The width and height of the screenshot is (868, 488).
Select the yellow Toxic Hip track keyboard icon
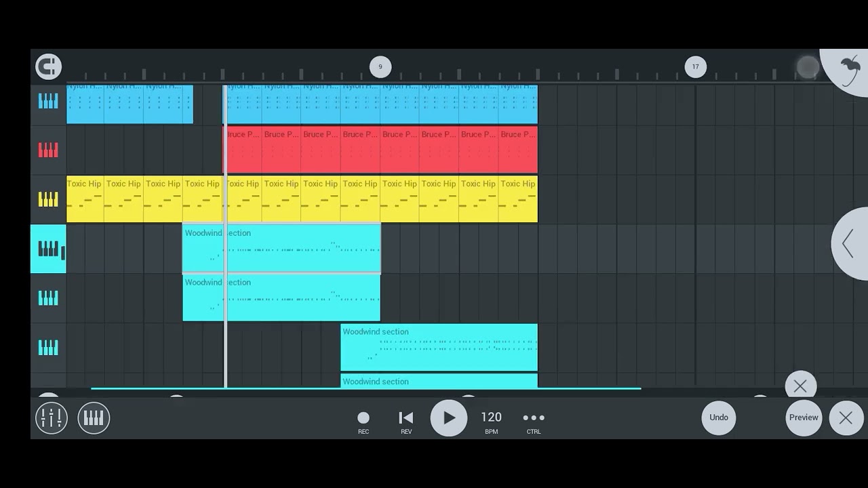(x=48, y=199)
